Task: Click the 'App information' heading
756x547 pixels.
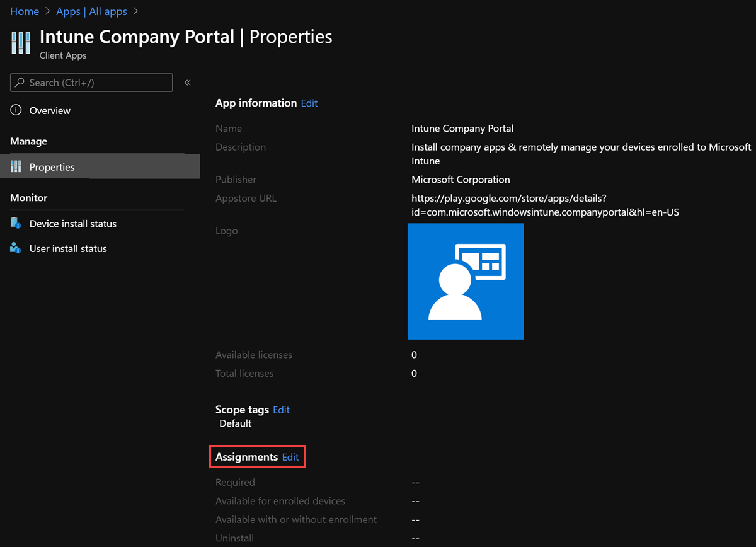Action: (256, 103)
